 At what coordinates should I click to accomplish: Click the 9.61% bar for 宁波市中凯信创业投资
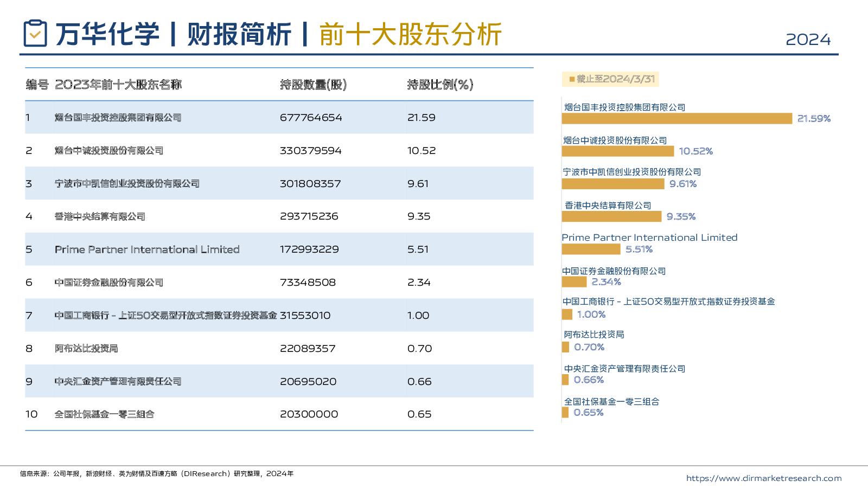(x=612, y=184)
